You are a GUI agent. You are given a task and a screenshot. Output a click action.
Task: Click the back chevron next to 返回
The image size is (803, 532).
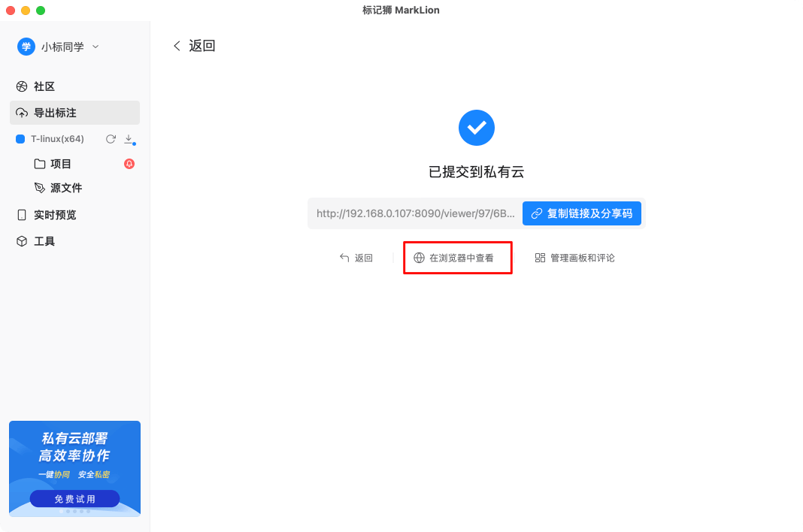click(177, 46)
